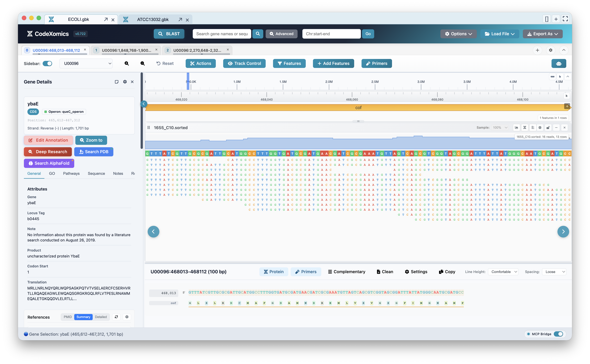Viewport: 590px width, 364px height.
Task: Click the magnifier search icon beside gene search field
Action: (257, 34)
